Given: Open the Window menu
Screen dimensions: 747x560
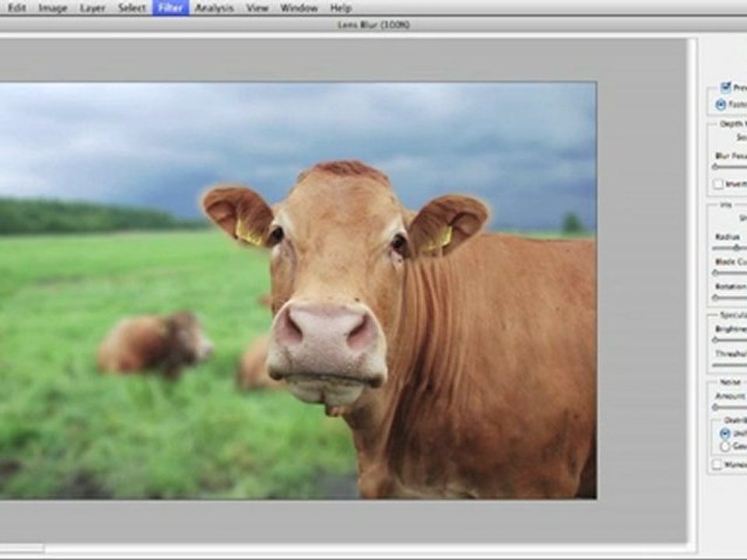Looking at the screenshot, I should (299, 8).
